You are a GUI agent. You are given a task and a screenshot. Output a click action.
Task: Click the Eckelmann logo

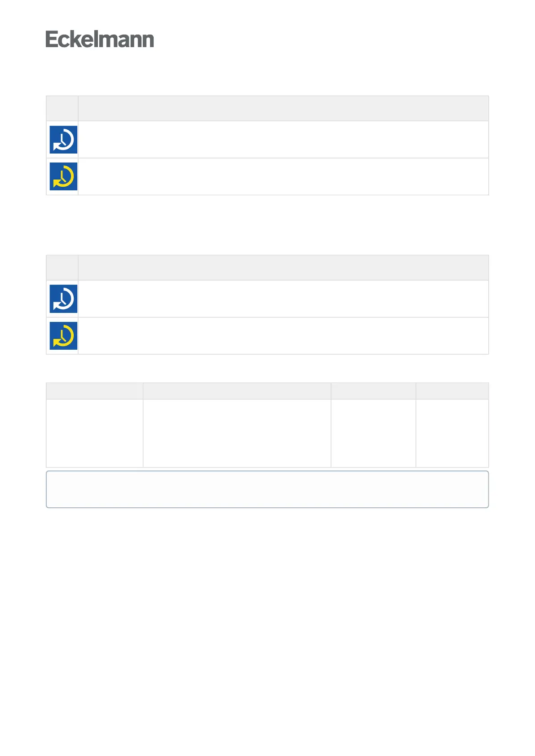[100, 40]
